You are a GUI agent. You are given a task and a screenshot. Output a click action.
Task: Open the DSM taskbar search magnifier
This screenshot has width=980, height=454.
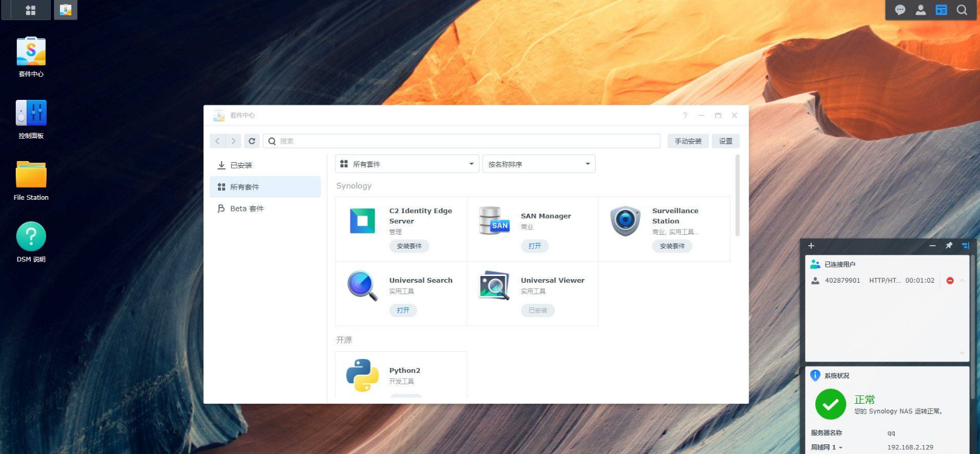coord(962,10)
